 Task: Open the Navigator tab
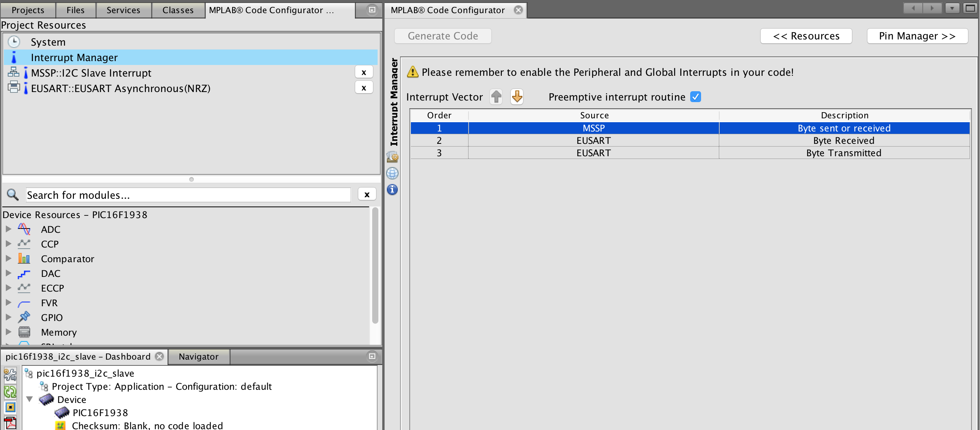click(x=198, y=357)
